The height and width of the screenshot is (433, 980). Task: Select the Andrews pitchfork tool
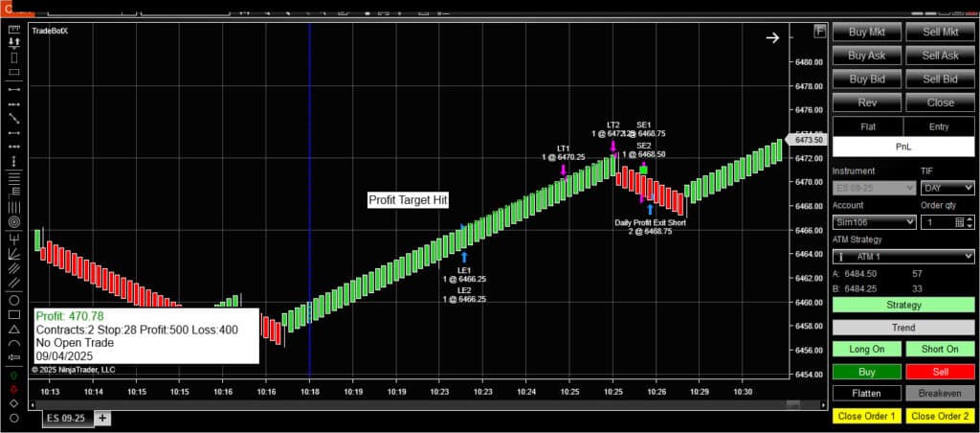click(x=14, y=239)
